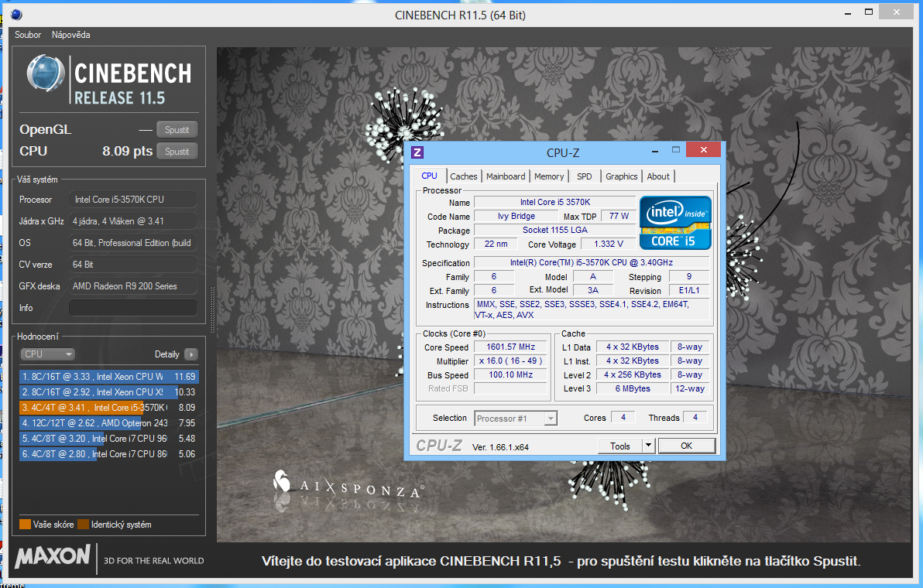The width and height of the screenshot is (923, 588).
Task: Switch to the Graphics tab in CPU-Z
Action: click(x=622, y=176)
